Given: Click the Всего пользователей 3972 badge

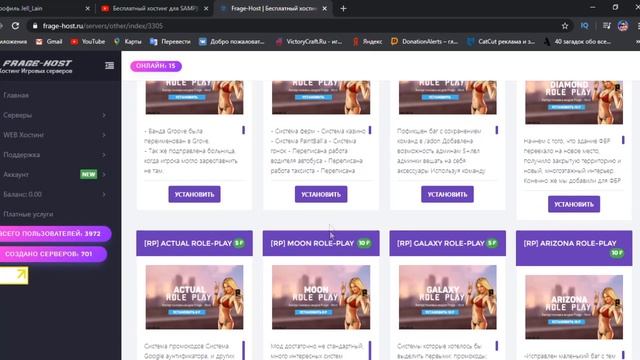Looking at the screenshot, I should [x=55, y=233].
